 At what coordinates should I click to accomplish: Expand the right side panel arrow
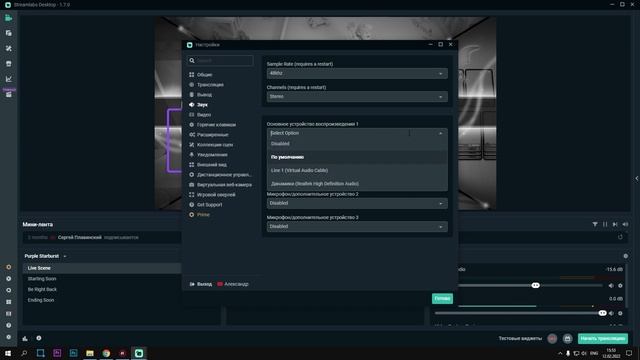pos(636,178)
